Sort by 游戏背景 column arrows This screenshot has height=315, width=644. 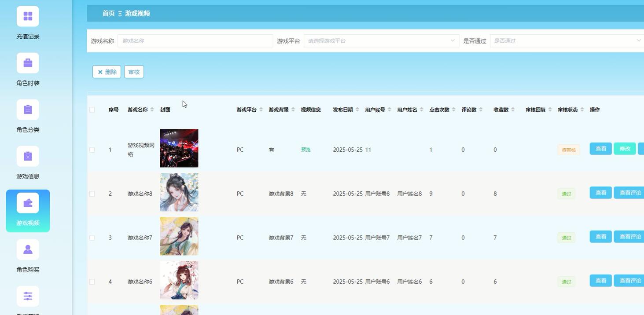293,110
